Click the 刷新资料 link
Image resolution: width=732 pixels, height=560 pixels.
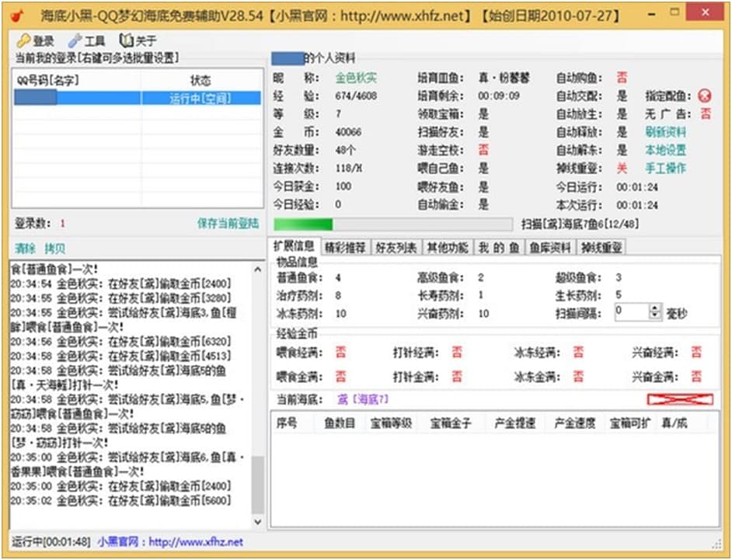click(x=665, y=132)
